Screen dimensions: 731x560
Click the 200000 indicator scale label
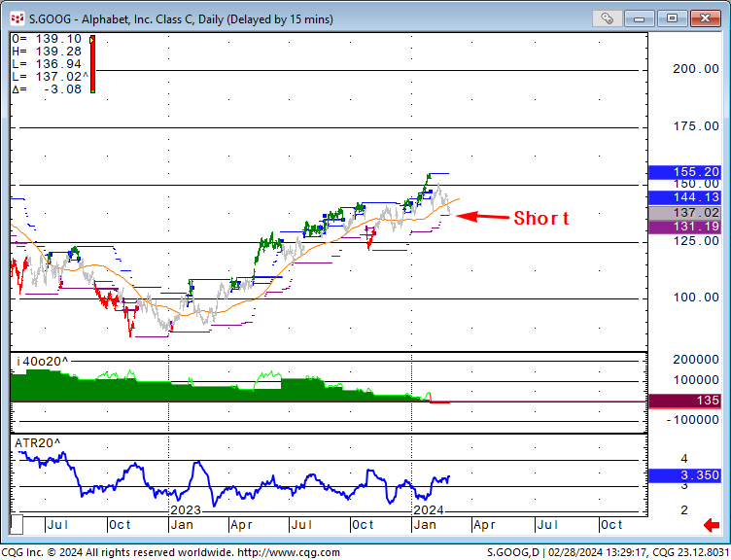(x=696, y=360)
